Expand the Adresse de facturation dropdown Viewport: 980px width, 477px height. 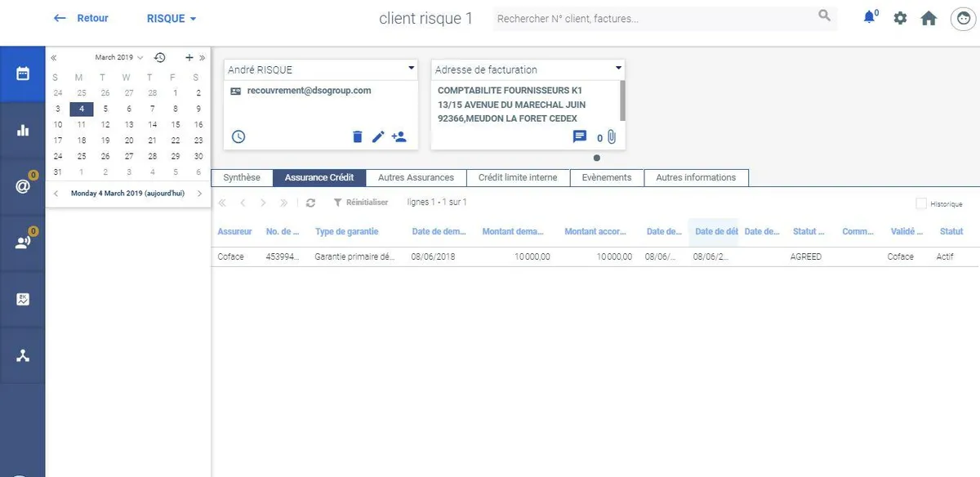(618, 69)
